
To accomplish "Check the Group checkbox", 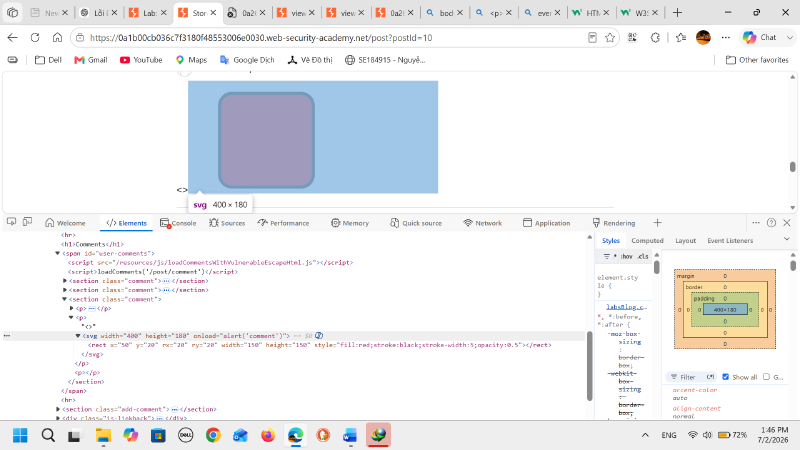I will pos(766,377).
